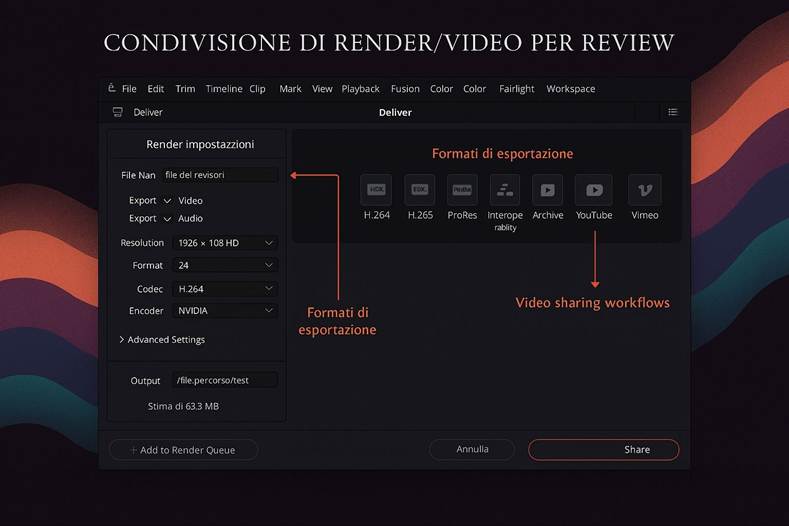The height and width of the screenshot is (526, 789).
Task: Select the H.265 export preset icon
Action: pos(420,190)
